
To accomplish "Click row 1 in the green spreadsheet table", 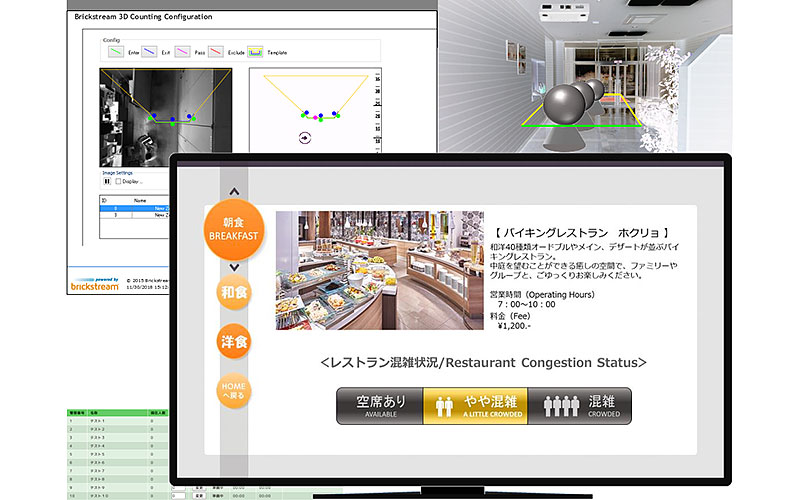I will [118, 421].
